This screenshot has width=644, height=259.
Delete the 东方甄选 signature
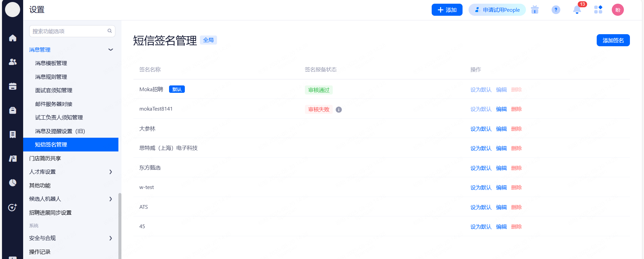tap(516, 168)
